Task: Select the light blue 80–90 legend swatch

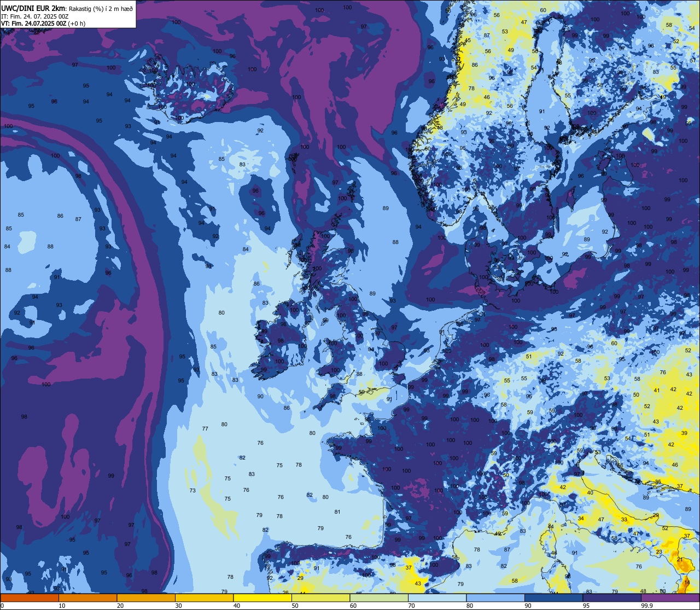Action: pos(495,597)
